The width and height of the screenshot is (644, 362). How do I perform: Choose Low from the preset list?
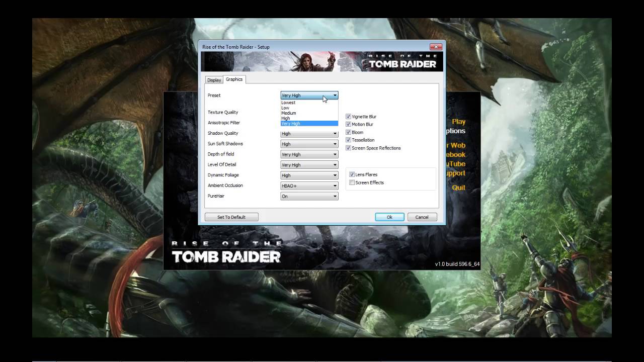[x=309, y=108]
